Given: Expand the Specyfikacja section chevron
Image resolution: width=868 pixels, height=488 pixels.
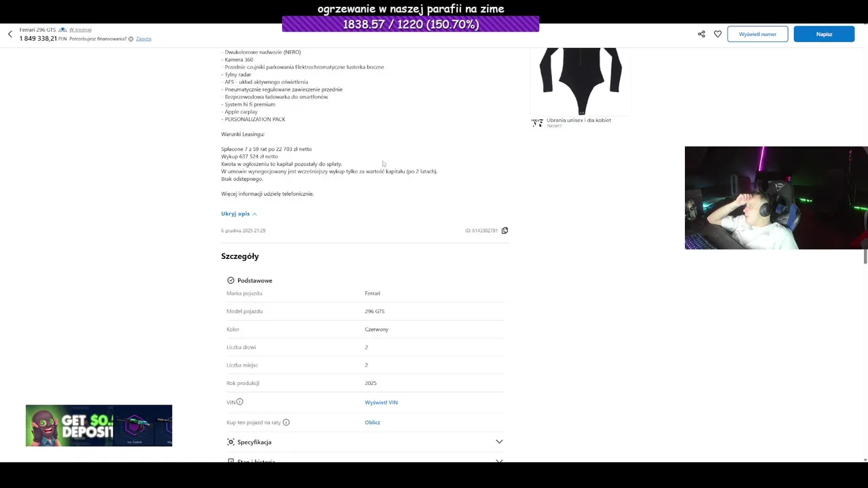Looking at the screenshot, I should tap(499, 442).
